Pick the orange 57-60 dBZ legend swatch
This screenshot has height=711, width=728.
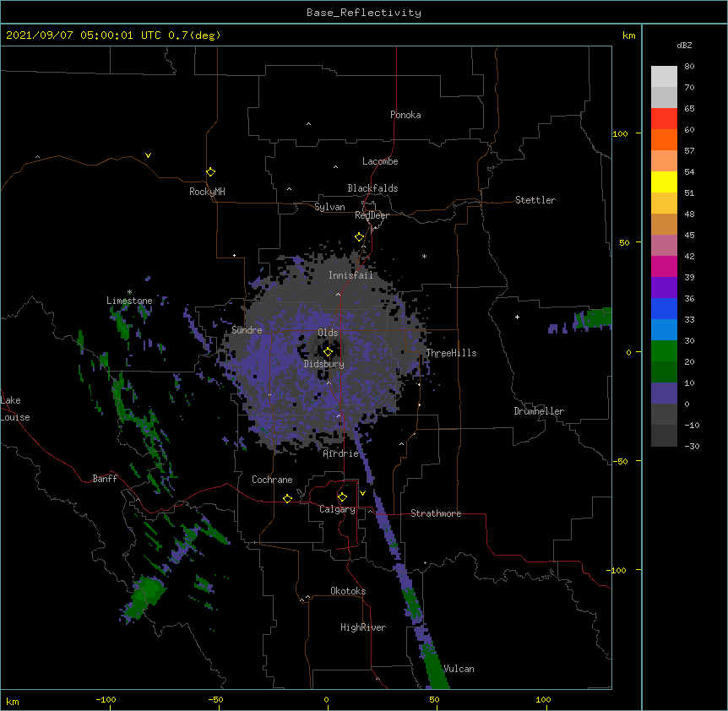click(664, 139)
